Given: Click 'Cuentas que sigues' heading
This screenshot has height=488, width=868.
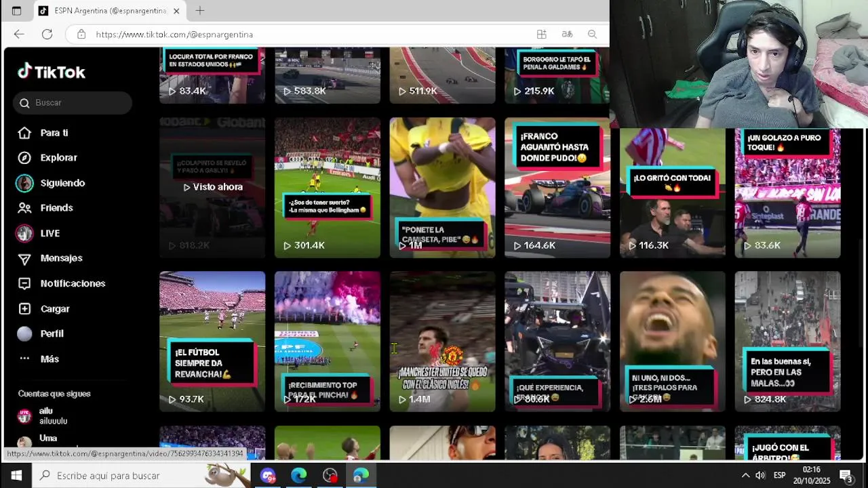Looking at the screenshot, I should pyautogui.click(x=54, y=394).
